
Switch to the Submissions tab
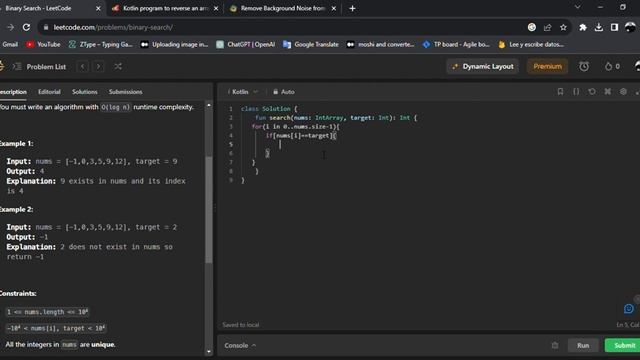coord(126,92)
